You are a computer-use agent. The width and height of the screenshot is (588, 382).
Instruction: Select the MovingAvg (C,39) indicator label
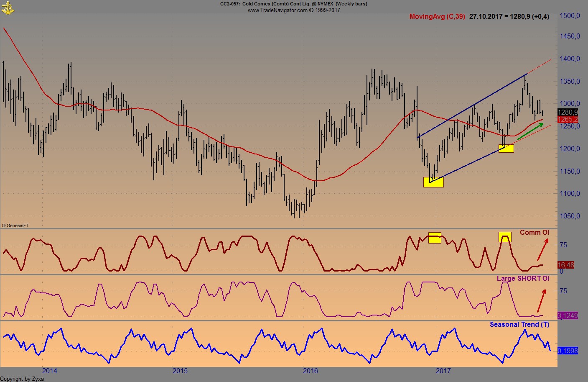coord(437,17)
